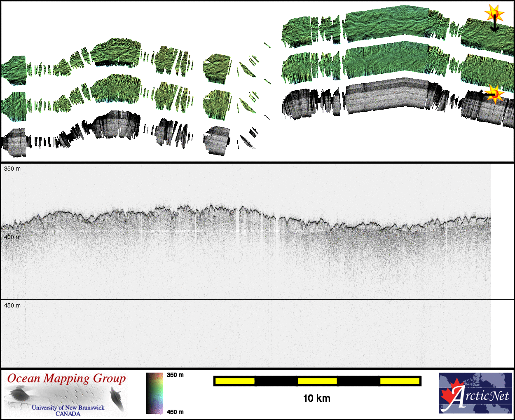Select the 450 m label beside the colour legend
The height and width of the screenshot is (420, 515).
175,412
